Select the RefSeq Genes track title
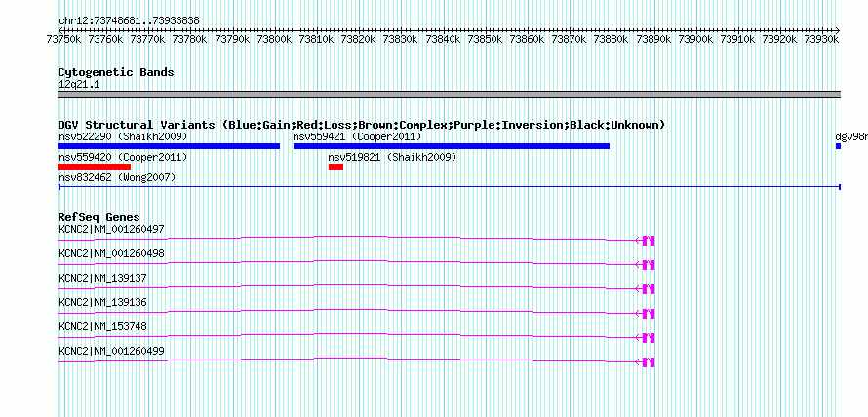This screenshot has height=417, width=868. click(x=99, y=217)
